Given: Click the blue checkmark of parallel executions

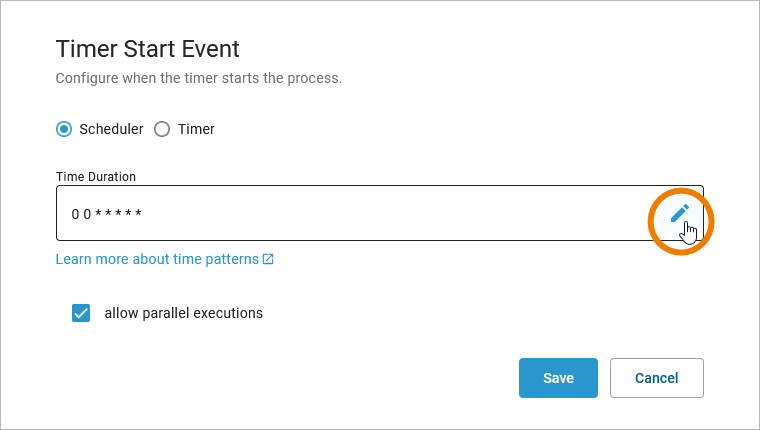Looking at the screenshot, I should pyautogui.click(x=82, y=313).
